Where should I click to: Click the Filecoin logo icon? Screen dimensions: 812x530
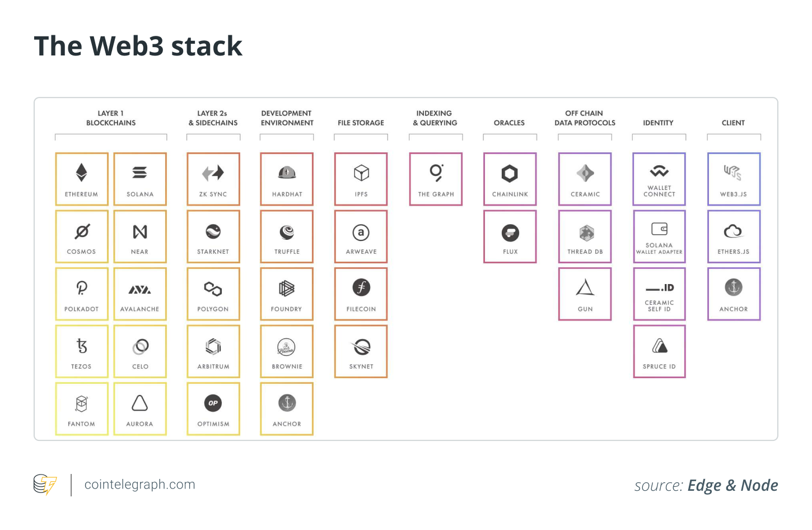361,287
